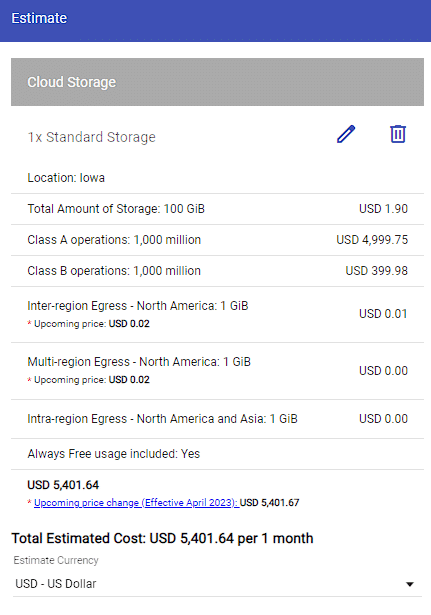Open the Upcoming price change (Effective April 2023) link

[136, 503]
